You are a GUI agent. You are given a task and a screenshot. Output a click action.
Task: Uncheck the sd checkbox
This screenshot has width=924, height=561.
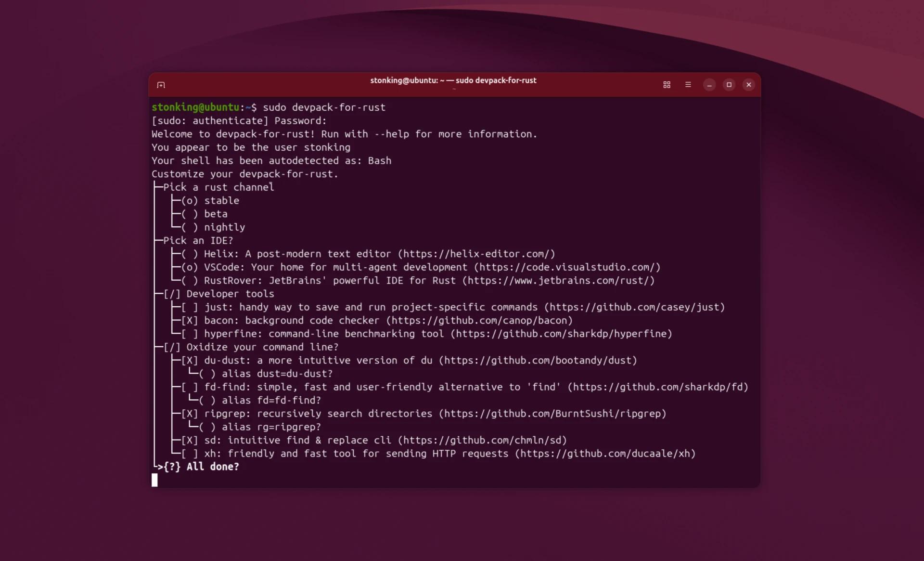(190, 441)
